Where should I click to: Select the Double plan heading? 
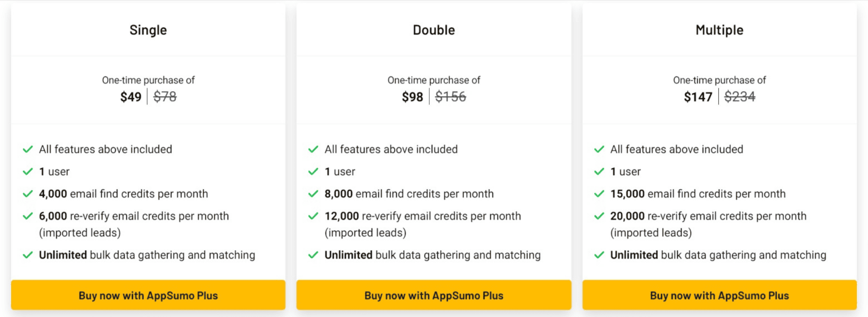pyautogui.click(x=434, y=30)
